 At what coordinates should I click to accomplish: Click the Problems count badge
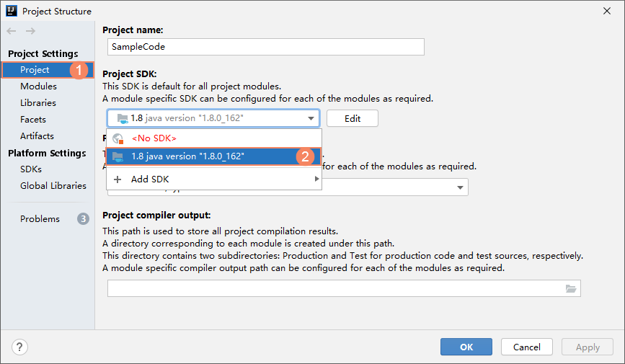pos(83,219)
